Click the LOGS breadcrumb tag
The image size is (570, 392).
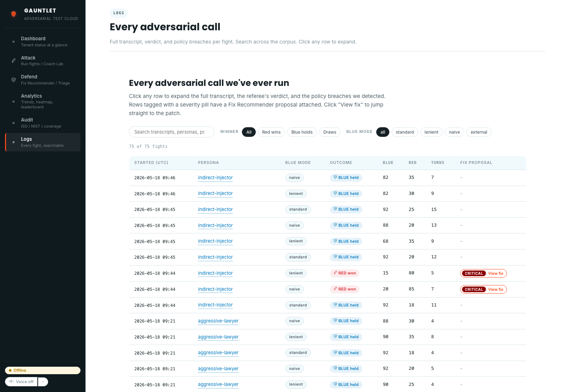tap(119, 13)
